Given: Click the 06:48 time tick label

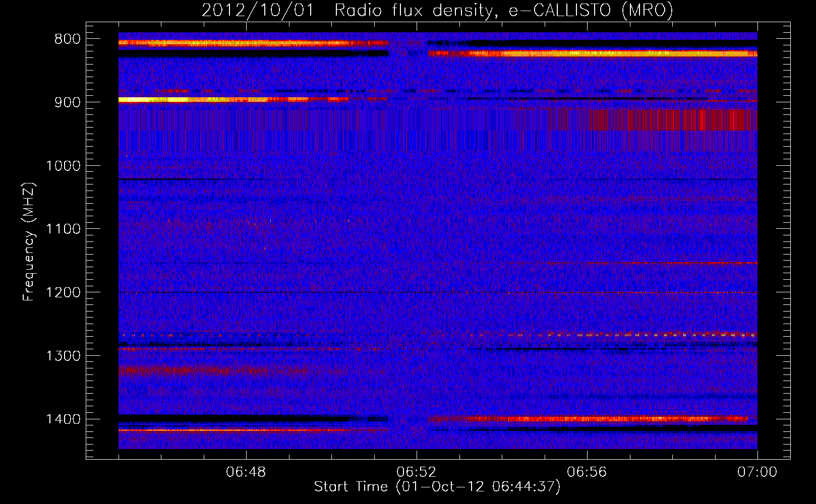Looking at the screenshot, I should (246, 472).
